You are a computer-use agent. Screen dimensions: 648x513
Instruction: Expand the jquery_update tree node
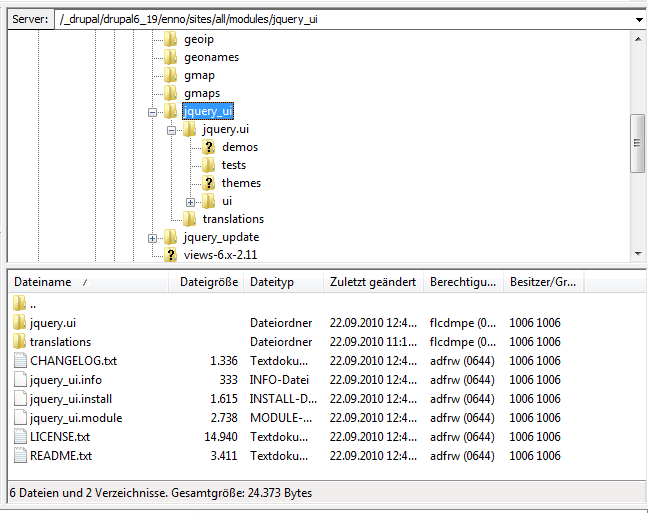153,238
